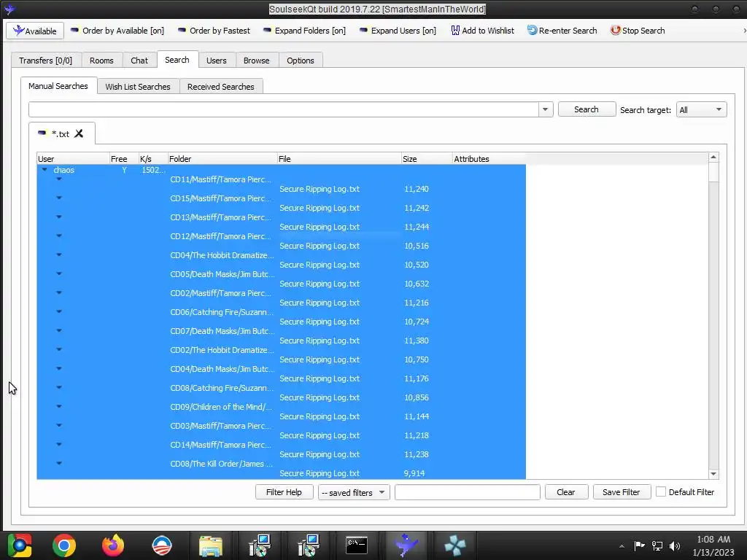This screenshot has height=560, width=747.
Task: Select the *.txt results tab
Action: pos(61,134)
